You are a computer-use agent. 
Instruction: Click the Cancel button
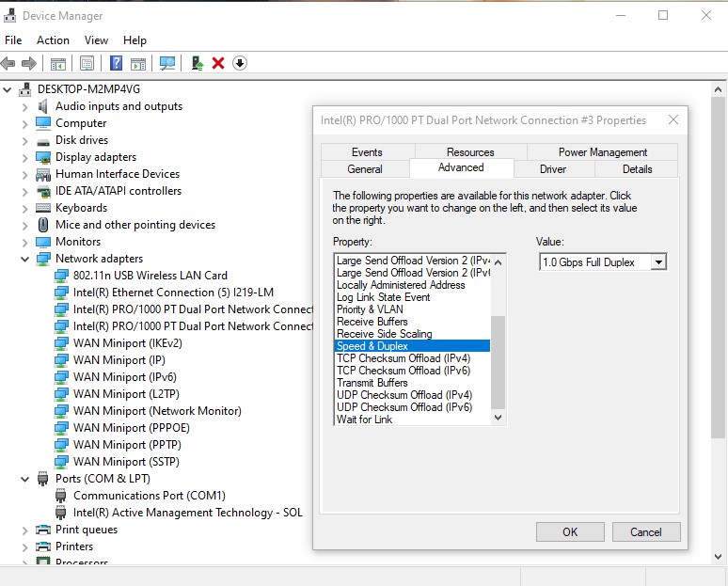tap(645, 531)
